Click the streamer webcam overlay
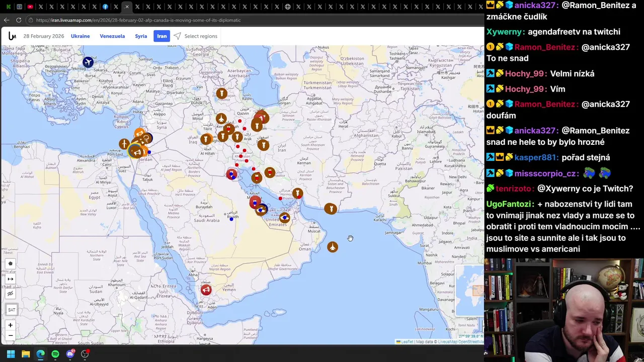 pyautogui.click(x=564, y=309)
